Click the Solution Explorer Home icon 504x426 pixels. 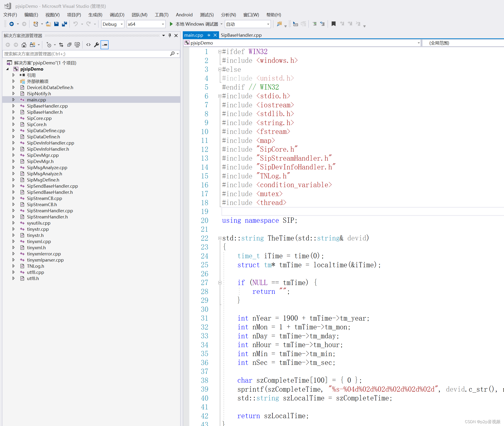pos(24,45)
